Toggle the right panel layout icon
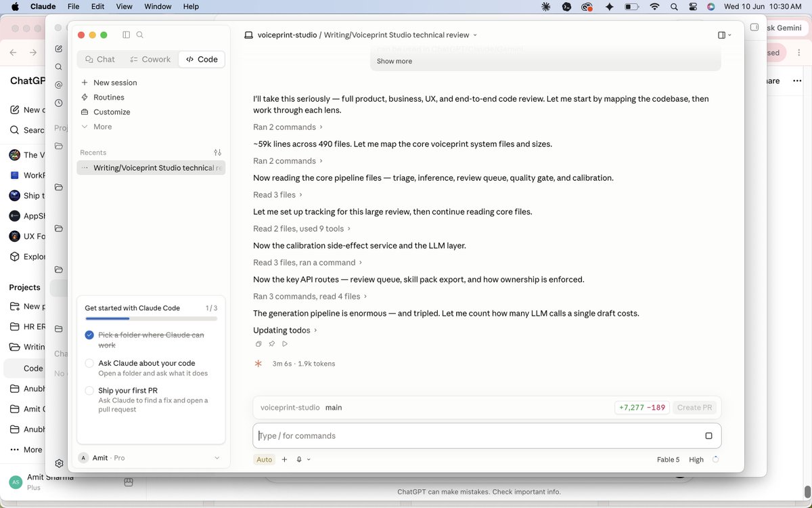Image resolution: width=812 pixels, height=508 pixels. tap(721, 35)
